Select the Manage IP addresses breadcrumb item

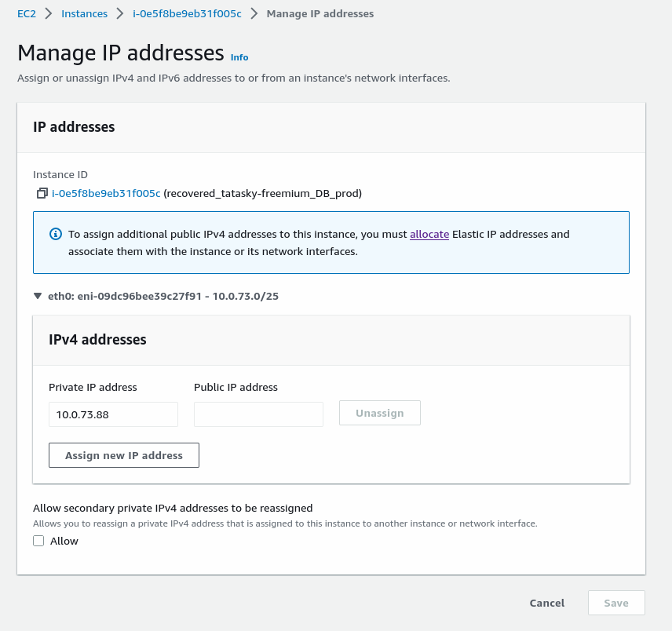(320, 13)
